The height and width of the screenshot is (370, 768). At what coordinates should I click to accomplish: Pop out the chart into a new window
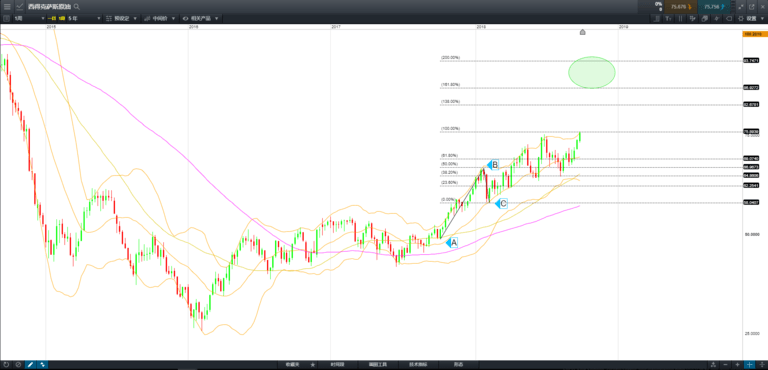pyautogui.click(x=751, y=7)
